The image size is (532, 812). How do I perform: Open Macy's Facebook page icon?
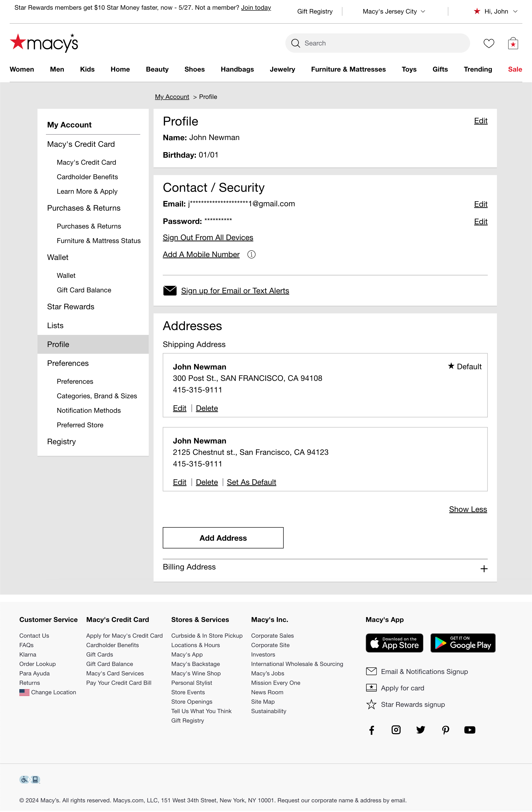[372, 730]
